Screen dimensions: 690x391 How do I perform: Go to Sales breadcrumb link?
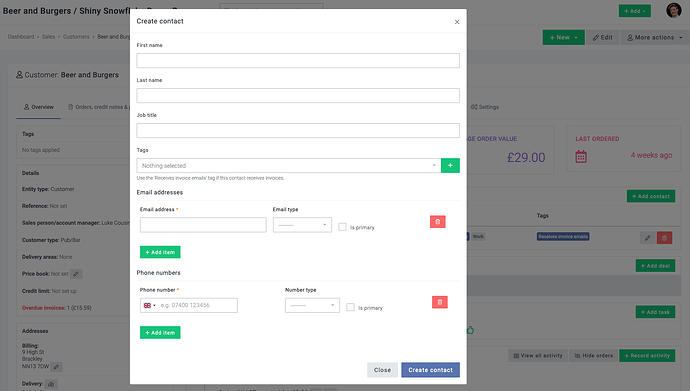coord(48,37)
